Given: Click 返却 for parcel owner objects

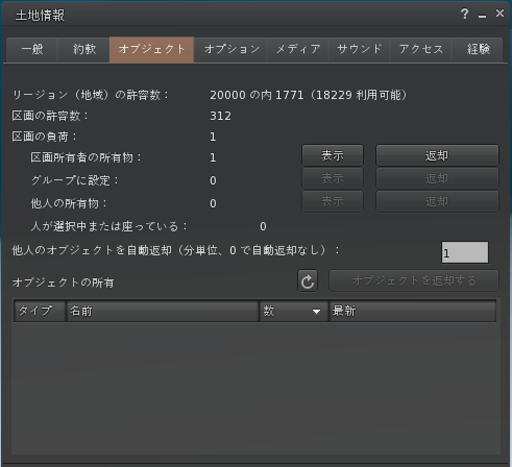Looking at the screenshot, I should tap(437, 156).
